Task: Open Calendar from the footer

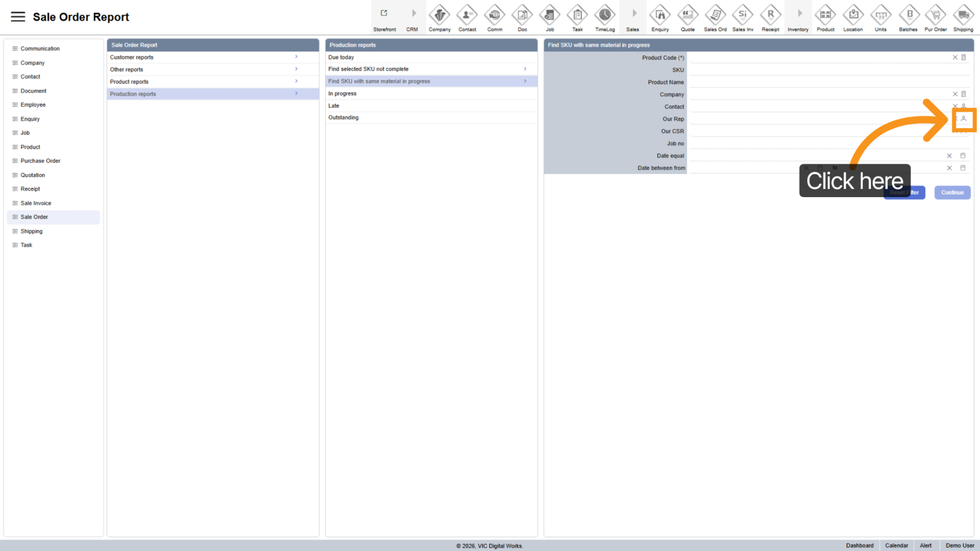Action: click(x=897, y=546)
